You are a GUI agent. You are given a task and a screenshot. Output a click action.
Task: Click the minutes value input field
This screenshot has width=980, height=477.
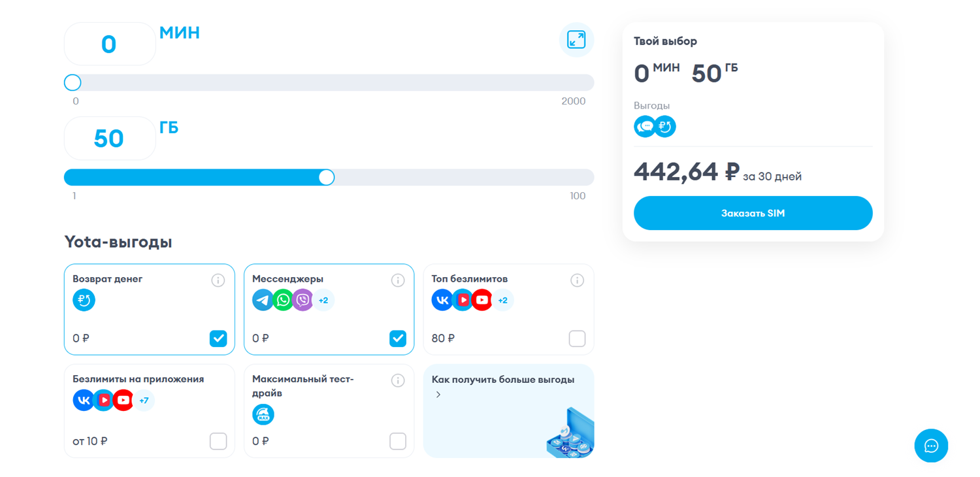pyautogui.click(x=109, y=44)
